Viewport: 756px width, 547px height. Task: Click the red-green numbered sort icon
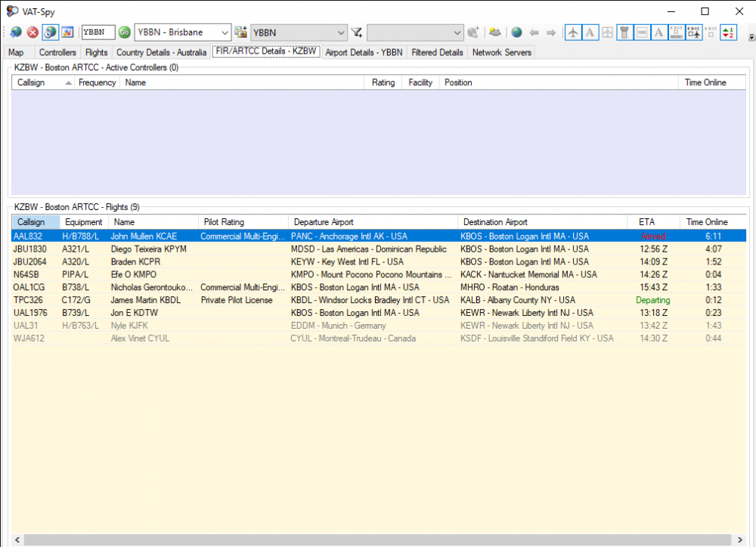pos(728,32)
